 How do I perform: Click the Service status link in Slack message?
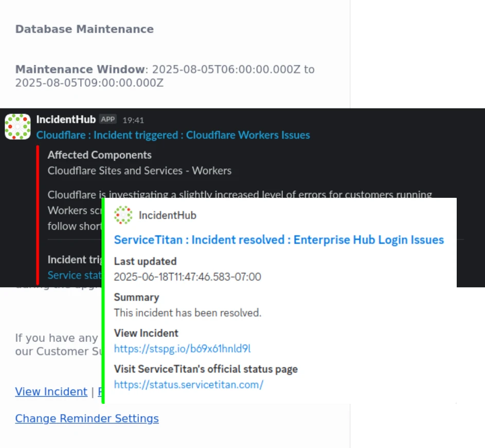(x=74, y=275)
